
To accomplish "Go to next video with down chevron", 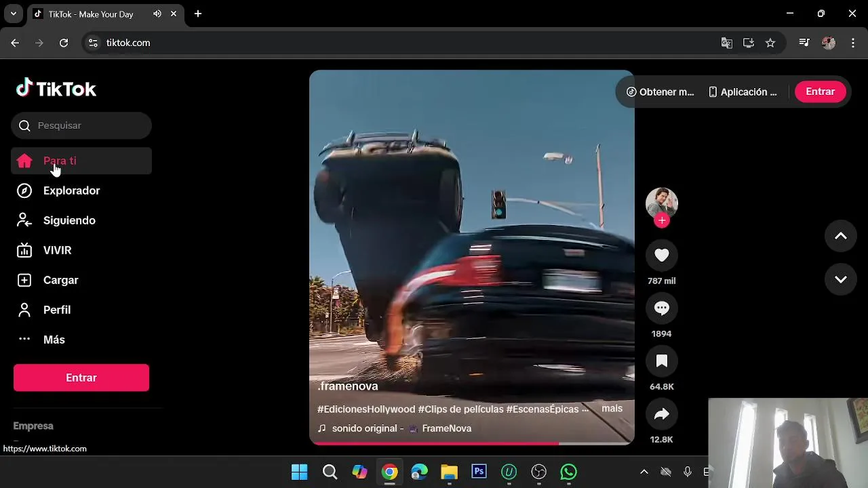I will click(841, 279).
